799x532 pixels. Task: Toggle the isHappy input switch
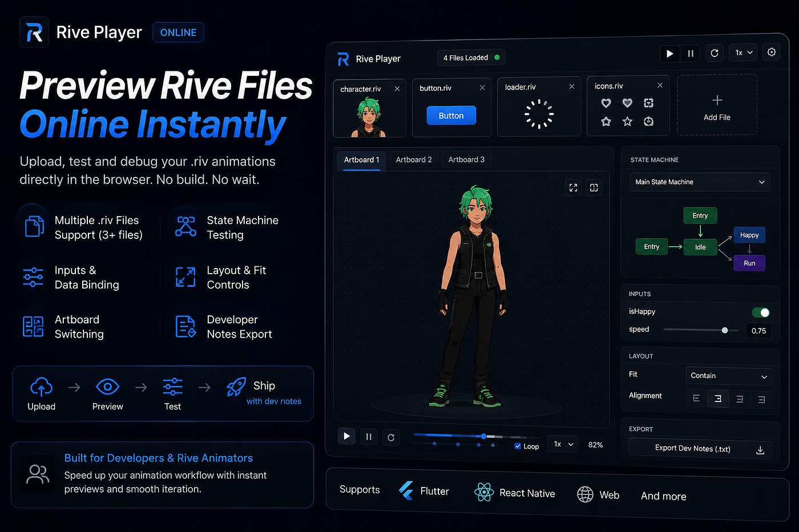(761, 312)
